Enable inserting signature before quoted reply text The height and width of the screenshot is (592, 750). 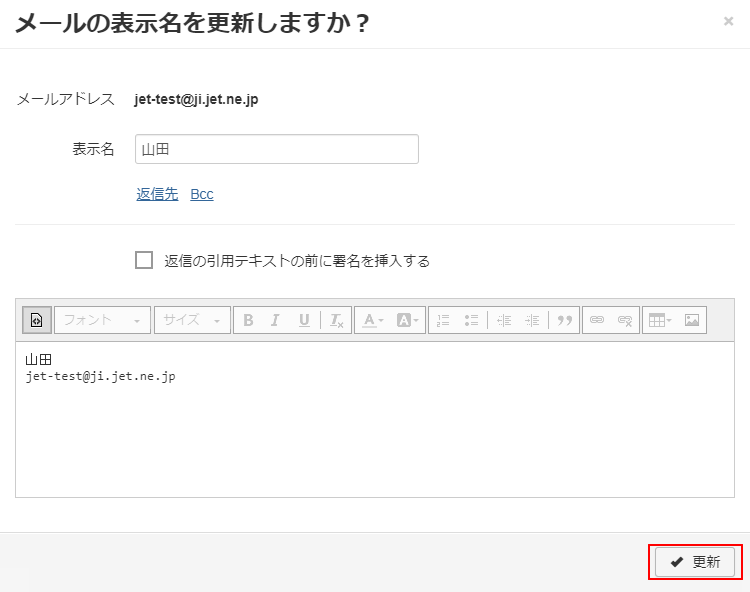[x=144, y=261]
